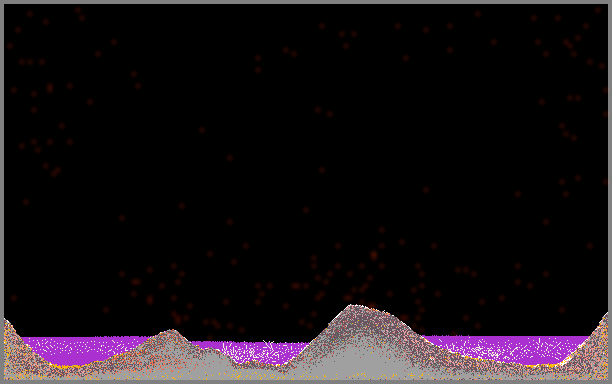The image size is (612, 384).
Task: Click the peak of the tallest sand mountain
Action: [353, 306]
